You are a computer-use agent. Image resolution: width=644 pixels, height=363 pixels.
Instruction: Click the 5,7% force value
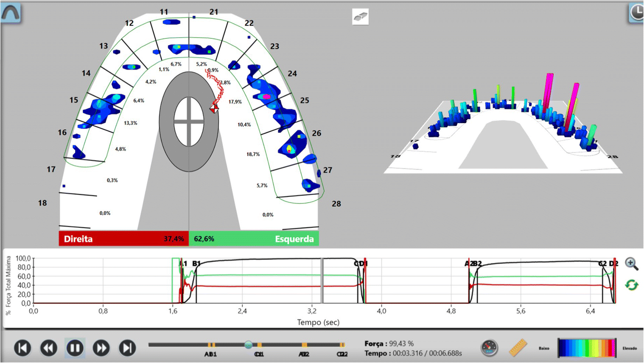tap(262, 186)
